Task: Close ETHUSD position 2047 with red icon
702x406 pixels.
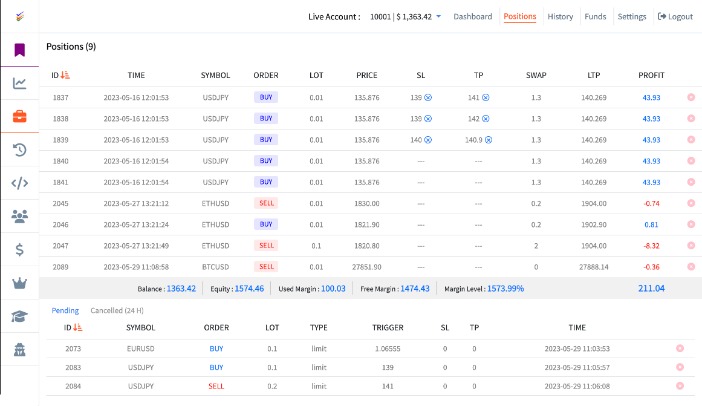Action: tap(691, 245)
